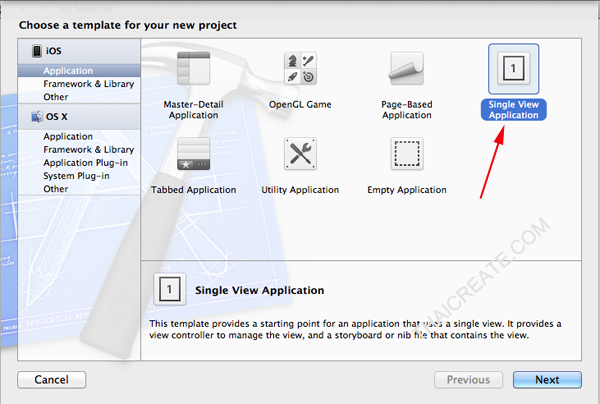The image size is (600, 404).
Task: Select the Tabbed Application template icon
Action: coord(193,154)
